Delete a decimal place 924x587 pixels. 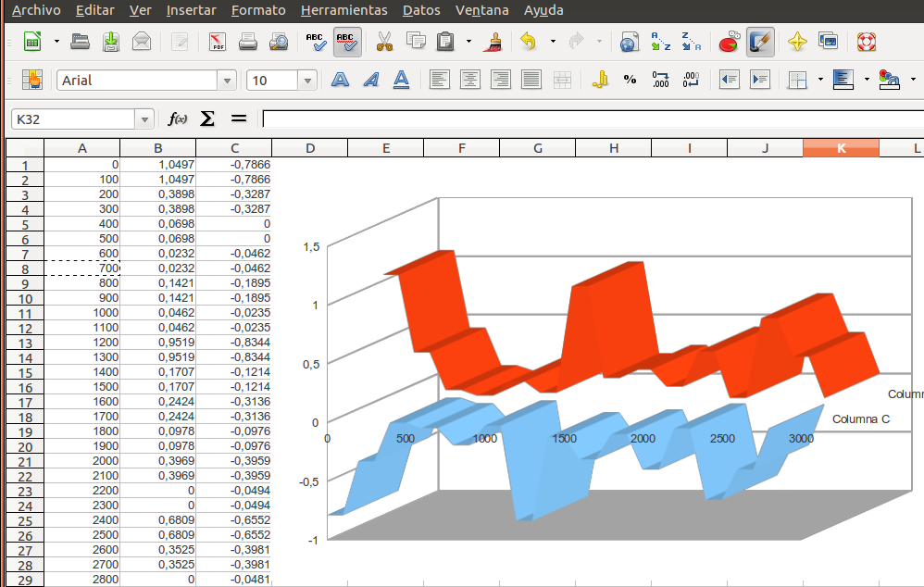[x=692, y=80]
